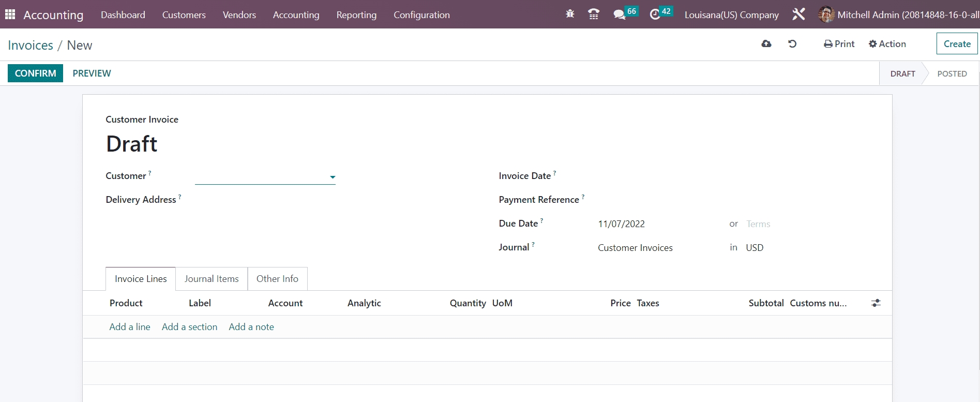Open the chat messages icon
This screenshot has height=402, width=980.
(x=619, y=14)
